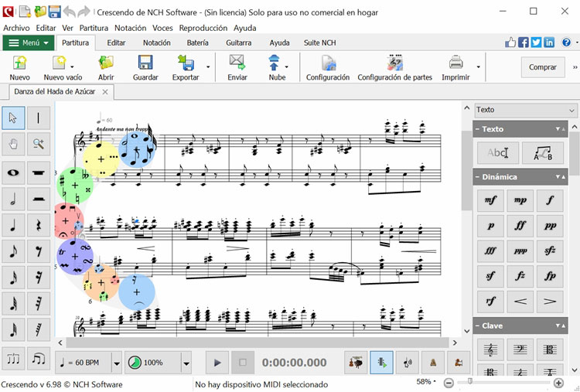Click the Enviar button
This screenshot has height=392, width=580.
tap(237, 67)
